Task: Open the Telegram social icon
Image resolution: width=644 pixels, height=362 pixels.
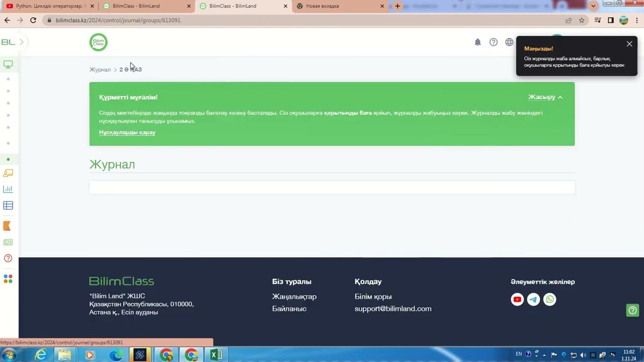Action: pos(533,300)
